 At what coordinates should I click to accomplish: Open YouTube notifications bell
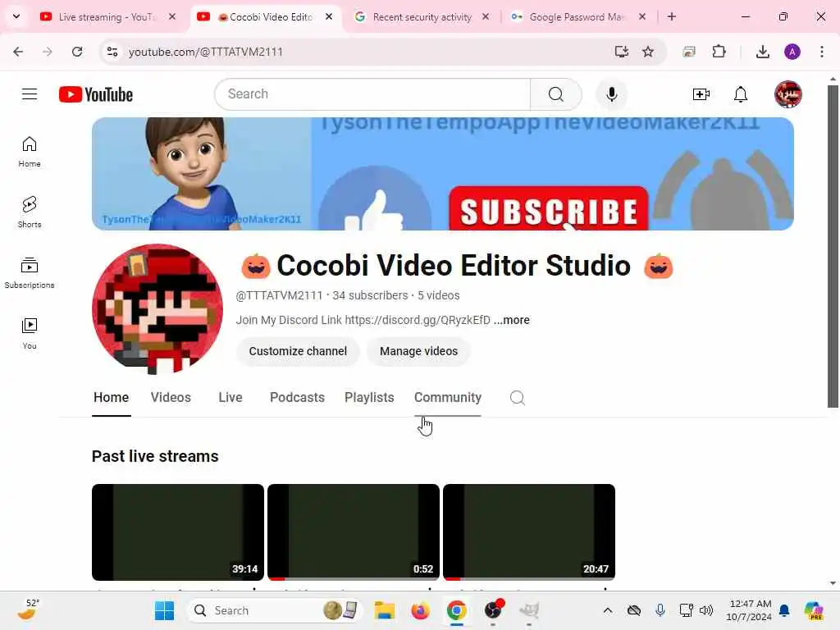[x=741, y=94]
